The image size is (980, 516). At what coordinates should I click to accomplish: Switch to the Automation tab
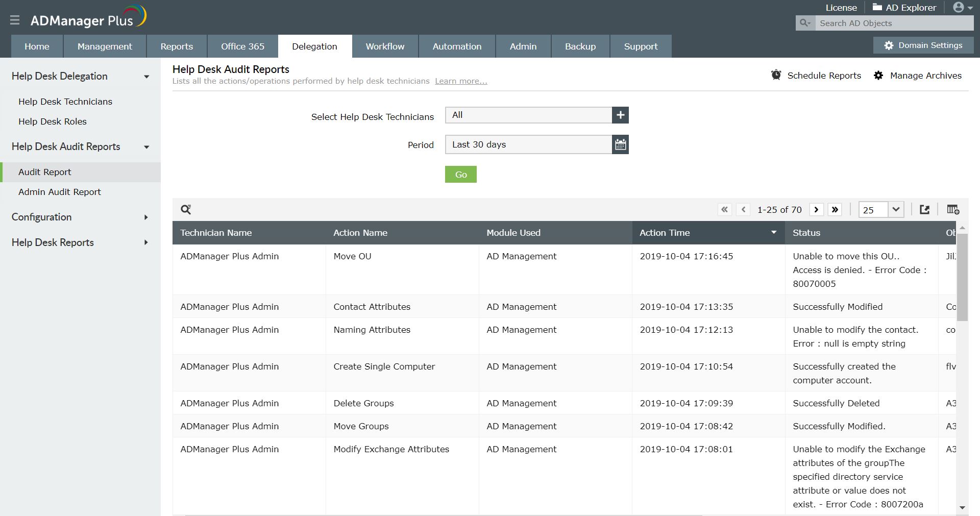[x=457, y=46]
